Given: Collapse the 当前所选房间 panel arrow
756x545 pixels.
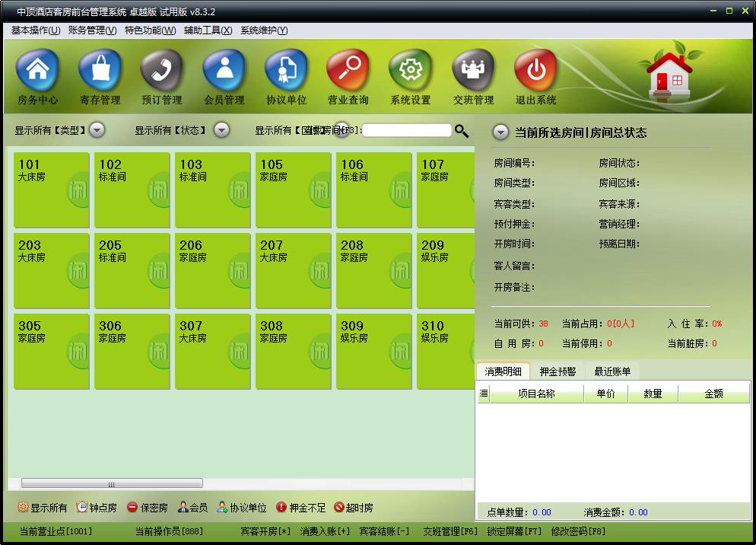Looking at the screenshot, I should (x=500, y=132).
